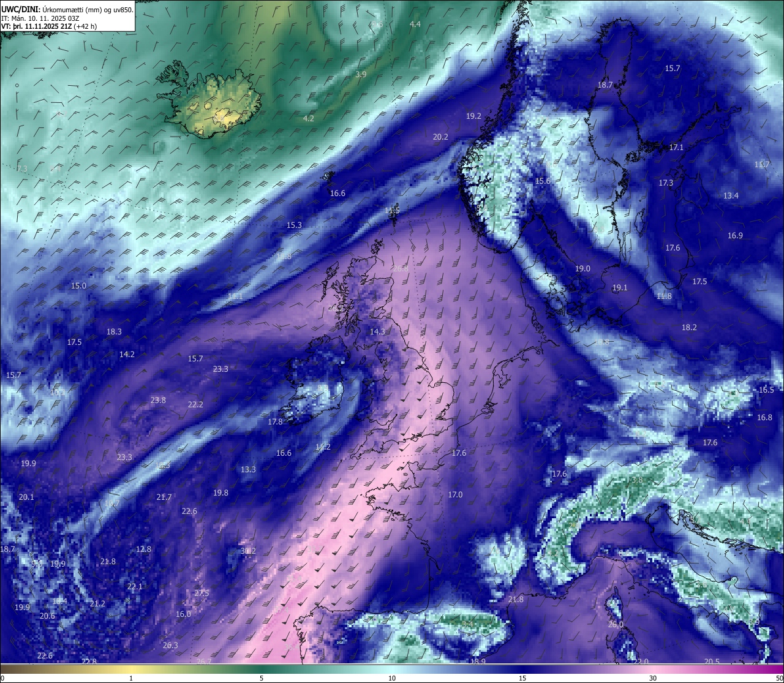Select the 3.9 value label
The width and height of the screenshot is (784, 683).
361,74
